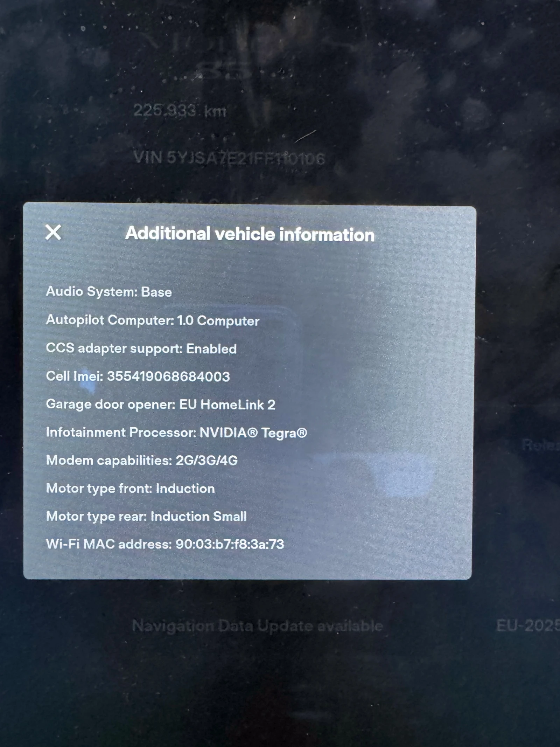Tap the NVIDIA Tegra processor value

coord(253,433)
